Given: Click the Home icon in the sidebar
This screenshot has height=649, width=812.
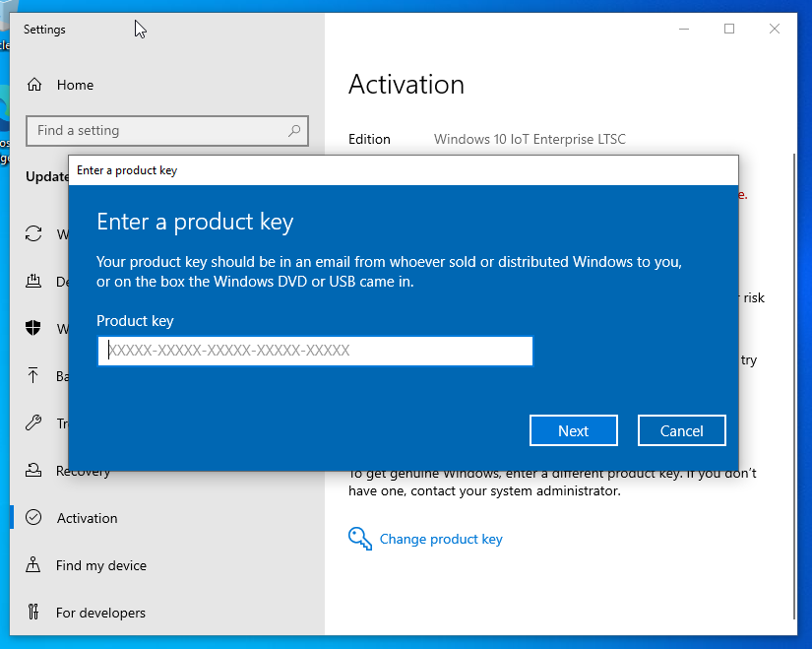Looking at the screenshot, I should tap(34, 85).
